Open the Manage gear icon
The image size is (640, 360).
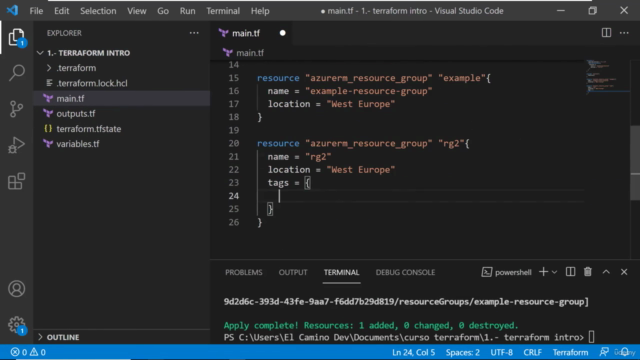[x=16, y=325]
